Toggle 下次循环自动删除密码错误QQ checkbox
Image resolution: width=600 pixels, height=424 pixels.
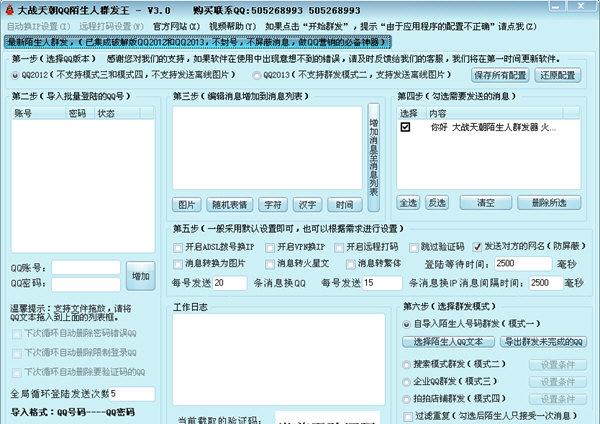coord(16,334)
